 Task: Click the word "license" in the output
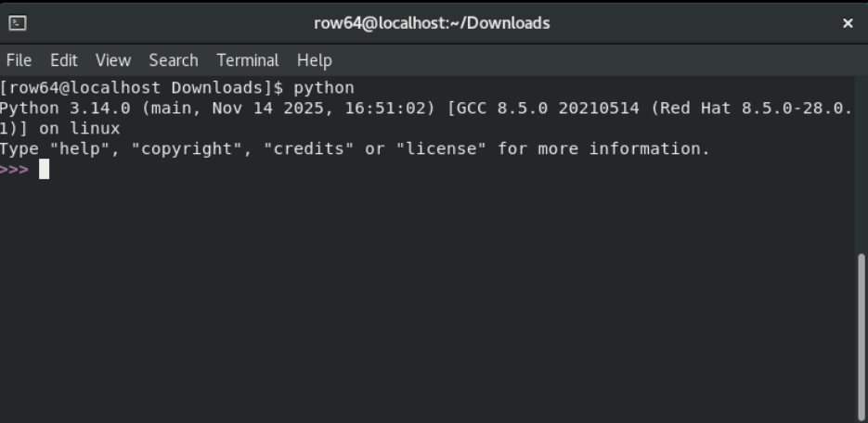click(x=442, y=149)
